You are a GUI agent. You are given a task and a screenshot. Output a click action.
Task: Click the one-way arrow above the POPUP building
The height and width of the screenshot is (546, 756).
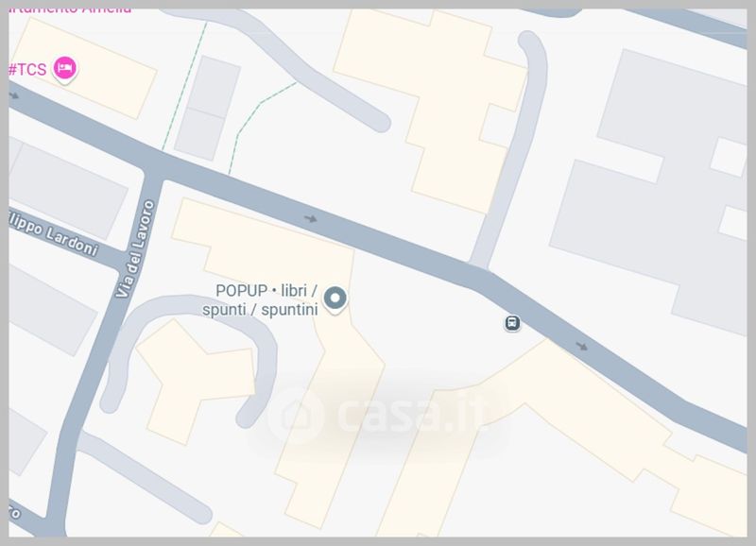[x=311, y=219]
